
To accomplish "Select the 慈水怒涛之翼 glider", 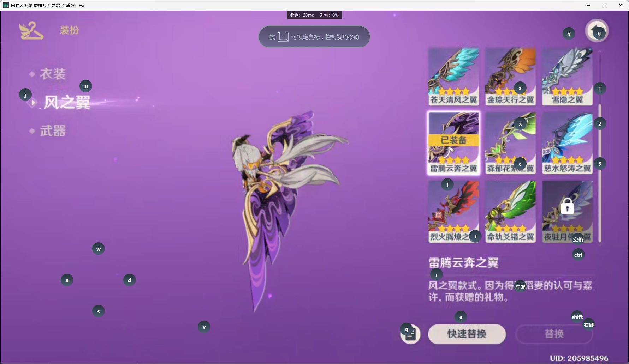I will pyautogui.click(x=568, y=143).
